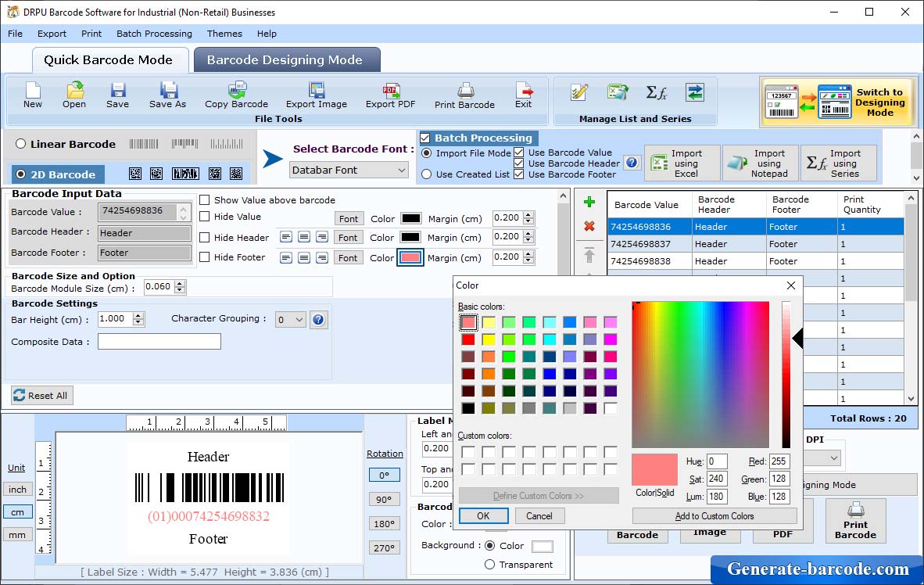Click the 90° rotation button
This screenshot has width=924, height=585.
click(x=384, y=500)
